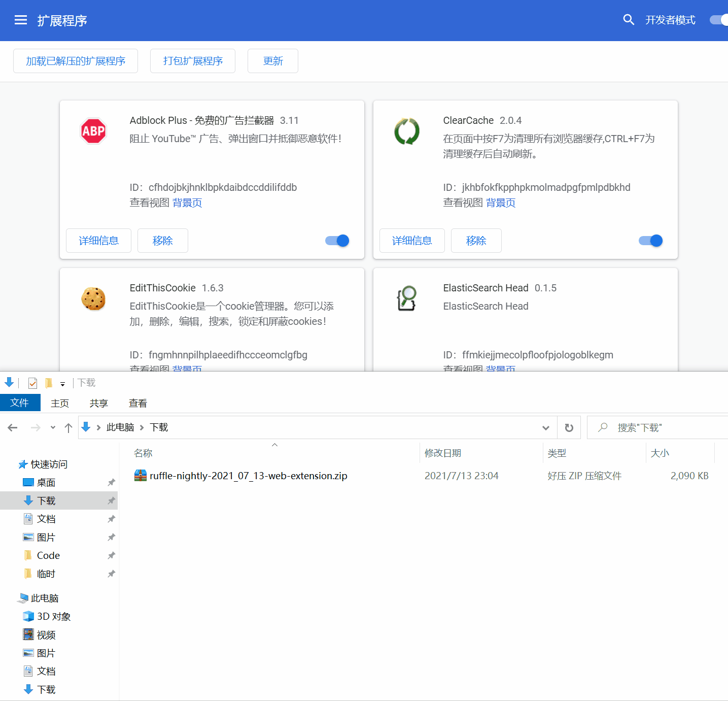Open 文档 under quick access

(46, 519)
